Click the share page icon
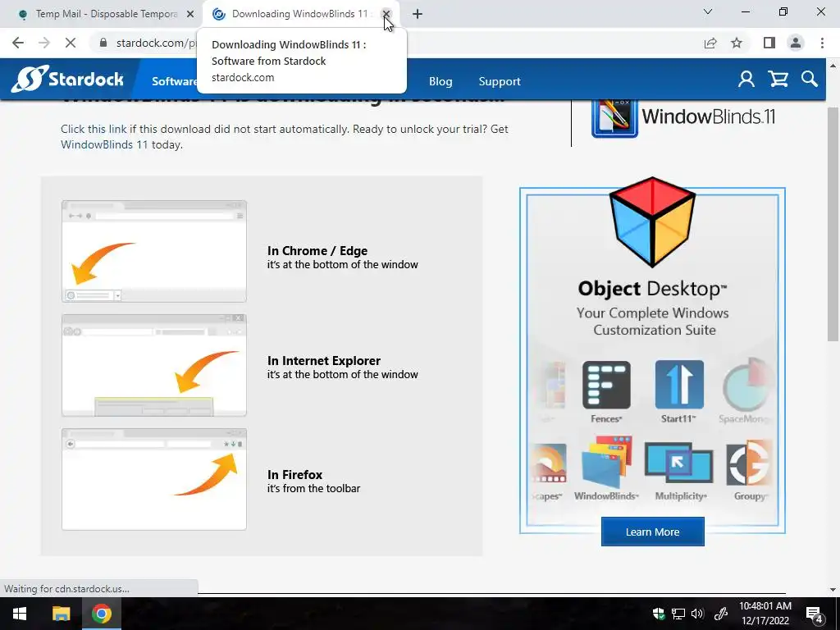 tap(710, 43)
